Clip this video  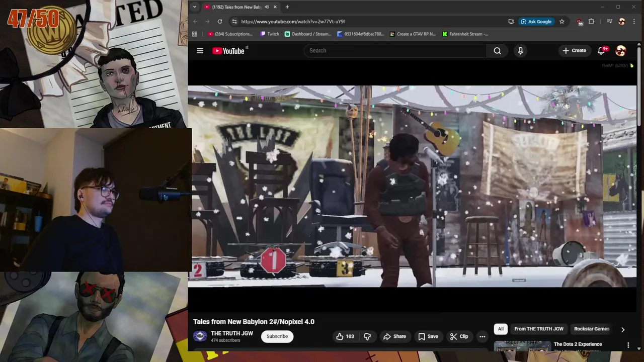459,336
